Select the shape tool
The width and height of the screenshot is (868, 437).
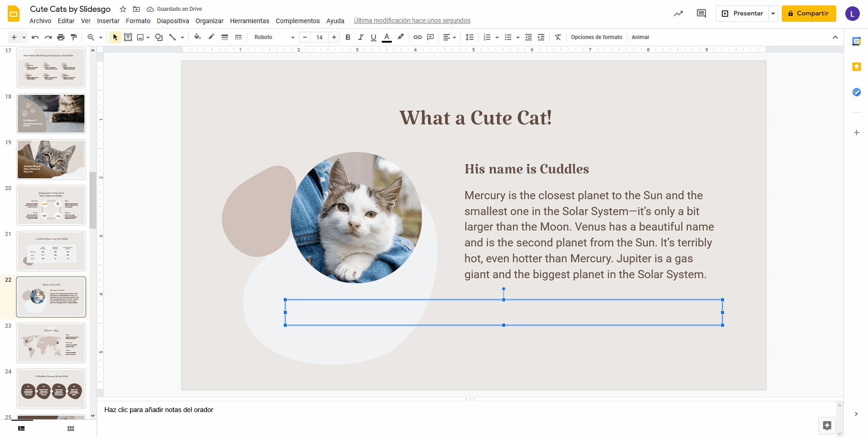159,37
